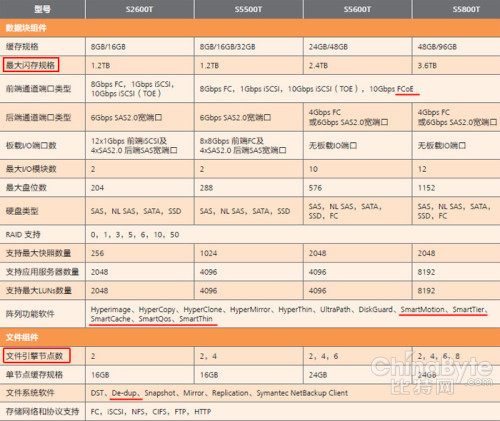Click the 硬盘类型 row label
Image resolution: width=500 pixels, height=421 pixels.
tap(22, 211)
